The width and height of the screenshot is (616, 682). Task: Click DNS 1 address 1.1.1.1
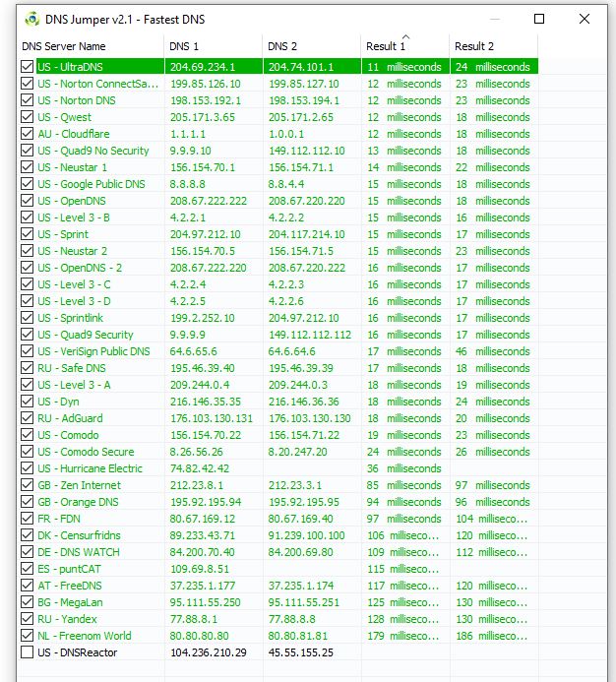click(x=188, y=134)
